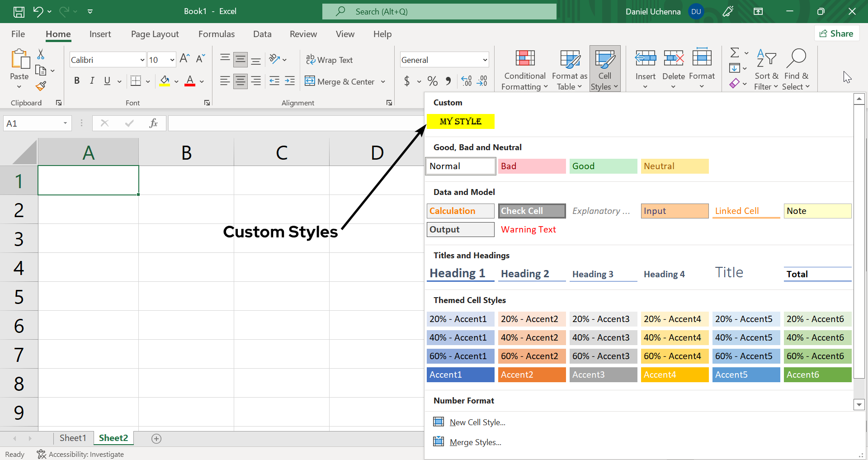Apply Percent Style formatting
The width and height of the screenshot is (868, 460).
pyautogui.click(x=432, y=81)
